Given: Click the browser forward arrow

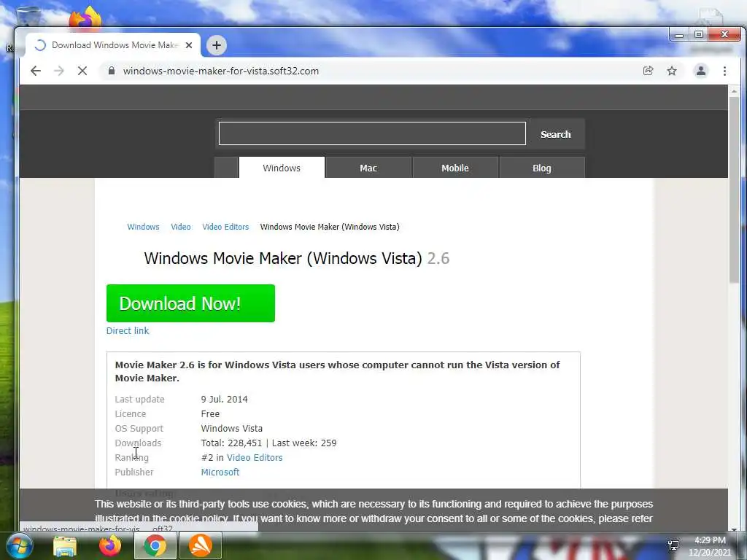Looking at the screenshot, I should 58,71.
